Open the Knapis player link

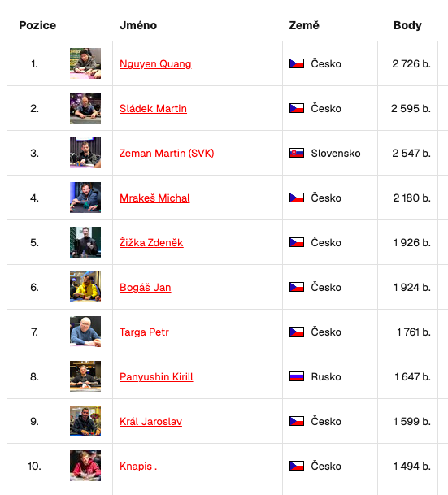(138, 466)
